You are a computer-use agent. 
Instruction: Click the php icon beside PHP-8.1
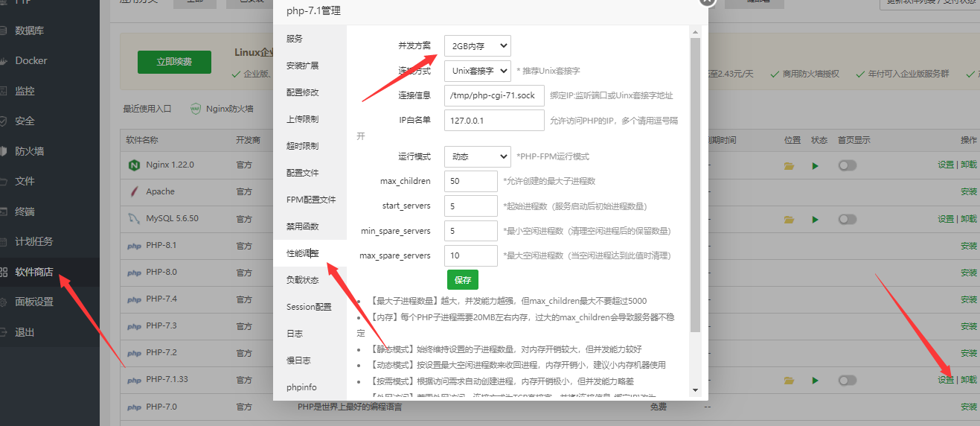coord(135,246)
